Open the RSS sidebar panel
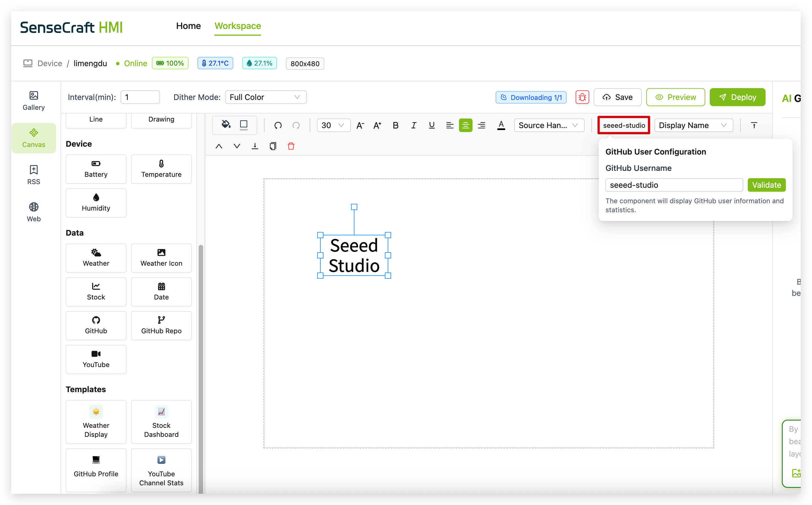 [34, 175]
